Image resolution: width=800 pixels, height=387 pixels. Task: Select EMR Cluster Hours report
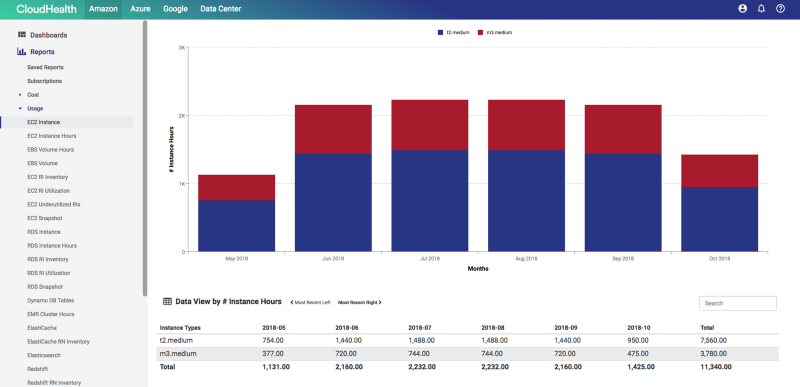pyautogui.click(x=51, y=315)
